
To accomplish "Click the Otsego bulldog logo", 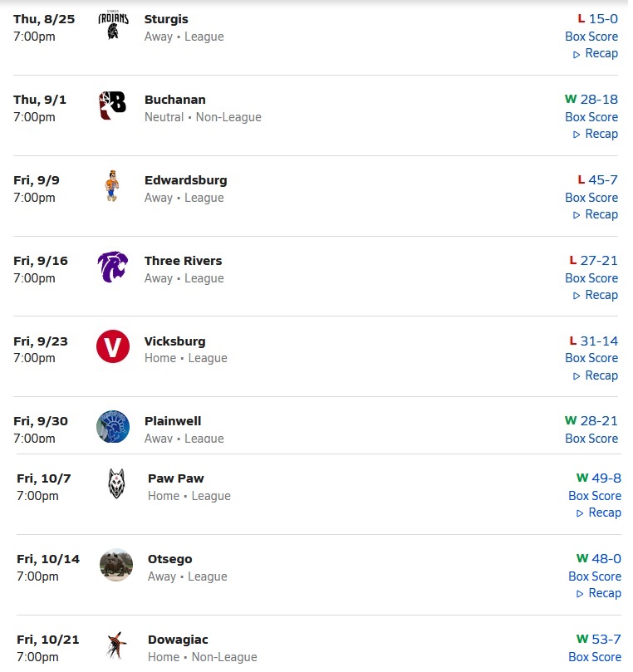I will pyautogui.click(x=116, y=565).
